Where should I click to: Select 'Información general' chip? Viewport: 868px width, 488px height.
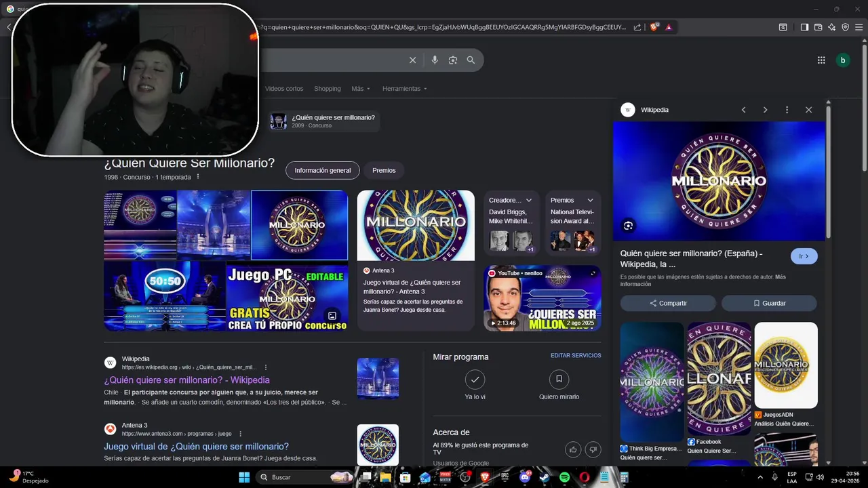click(x=323, y=170)
